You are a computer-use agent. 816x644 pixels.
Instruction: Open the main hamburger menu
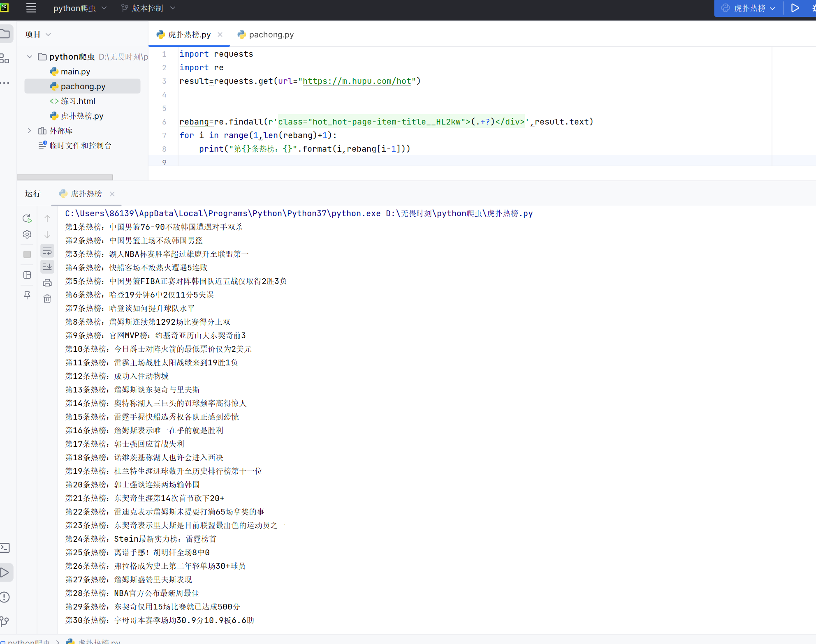(31, 8)
